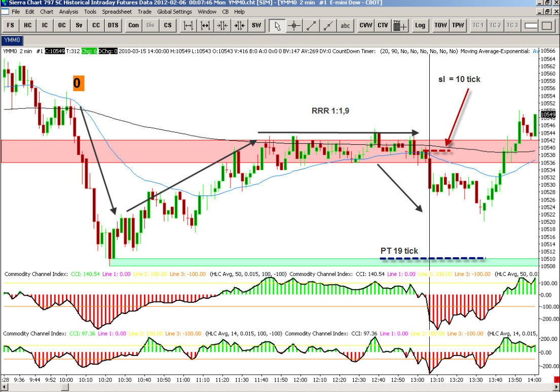Click the TPW text toolbar button
Viewport: 560px width, 392px height.
pyautogui.click(x=458, y=25)
